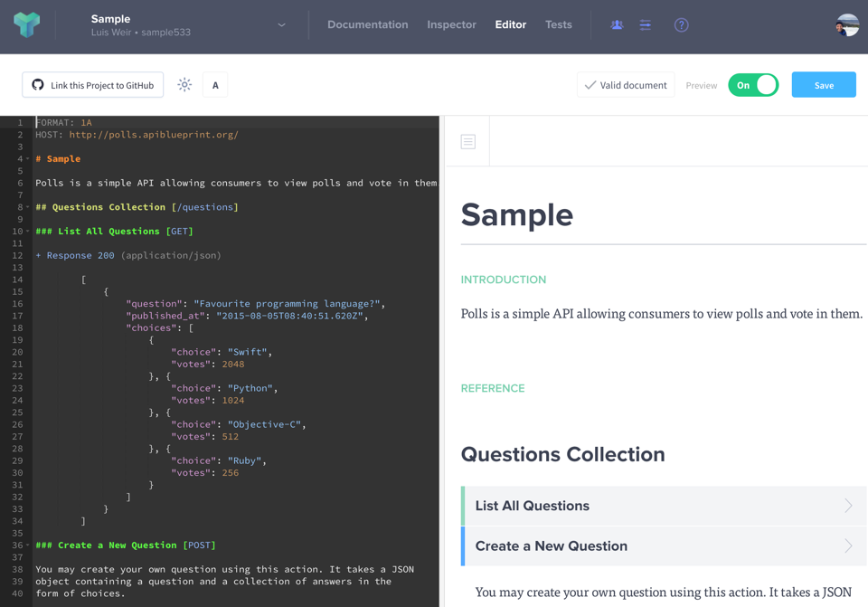Screen dimensions: 868x607
Task: Switch to the Inspector tab
Action: coord(452,25)
